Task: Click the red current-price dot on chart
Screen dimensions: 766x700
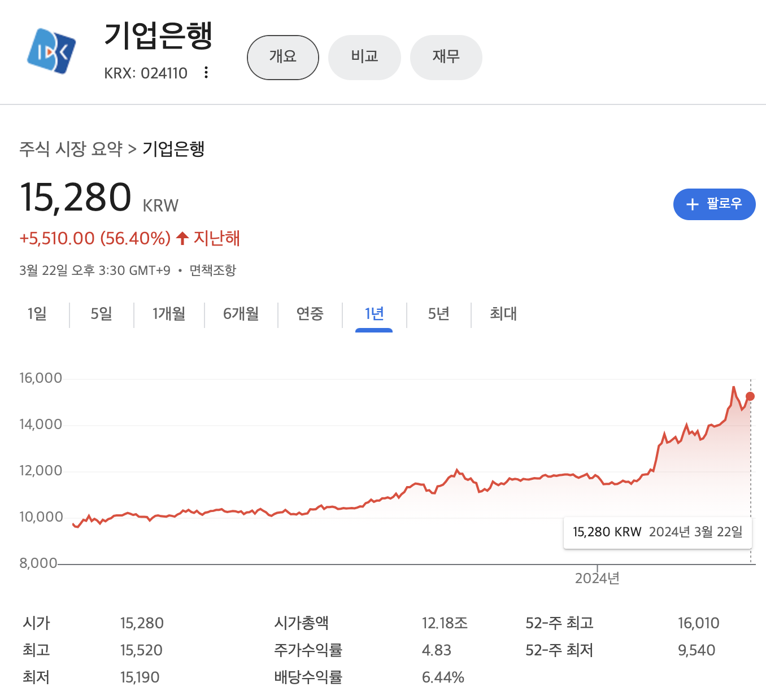Action: (x=750, y=396)
